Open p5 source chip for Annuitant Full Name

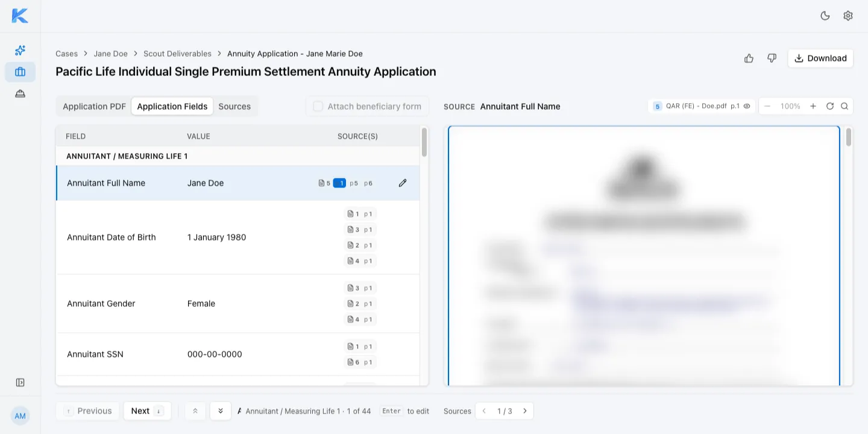(x=354, y=183)
